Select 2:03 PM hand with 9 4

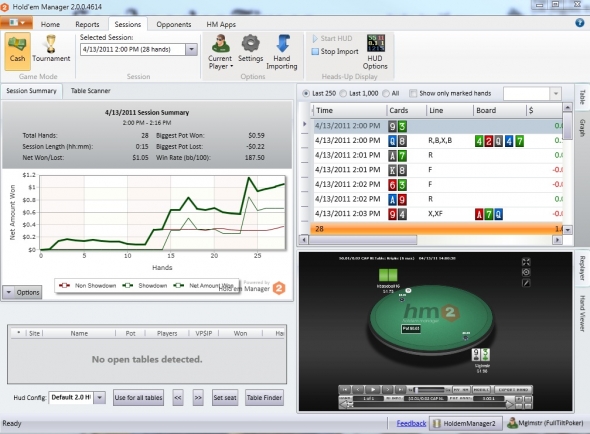pyautogui.click(x=436, y=214)
